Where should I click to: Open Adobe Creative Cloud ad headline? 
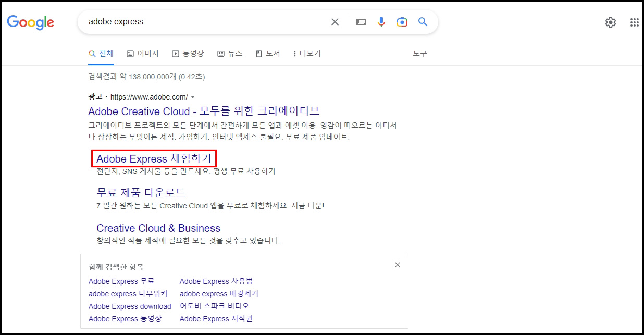click(204, 111)
